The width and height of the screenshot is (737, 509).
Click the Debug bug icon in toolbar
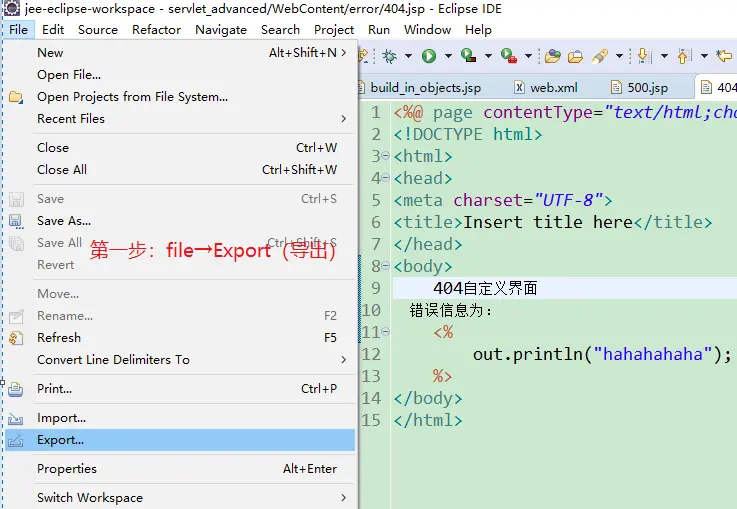pos(389,56)
